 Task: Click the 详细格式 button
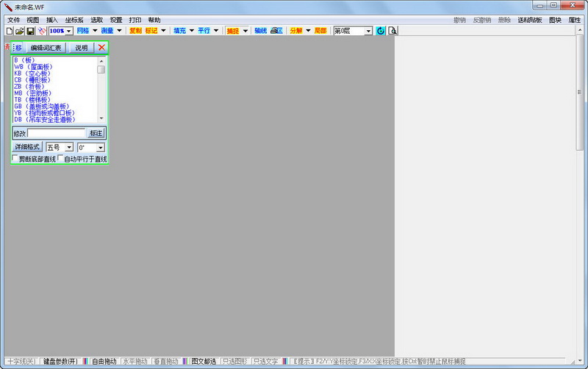pos(27,146)
